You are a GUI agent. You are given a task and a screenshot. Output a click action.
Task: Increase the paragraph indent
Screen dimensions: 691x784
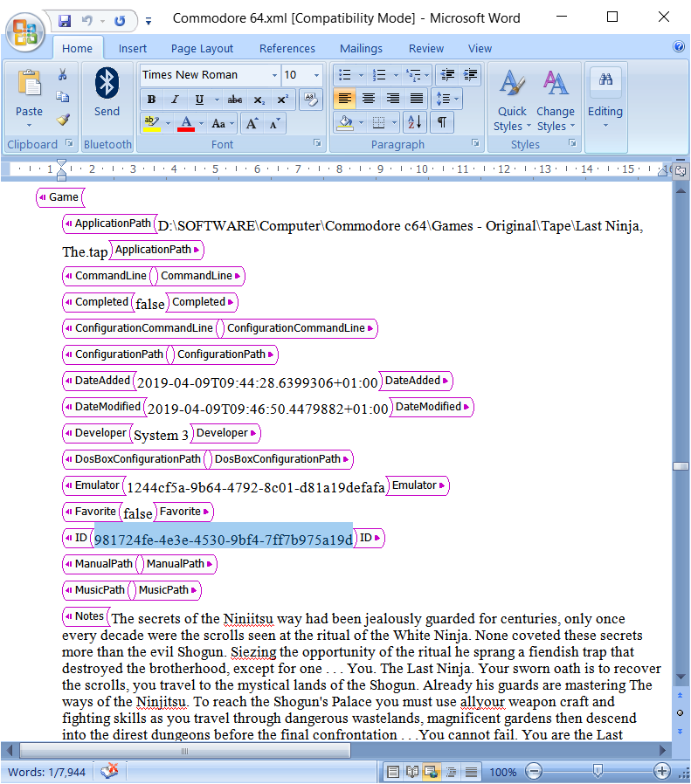pyautogui.click(x=470, y=75)
